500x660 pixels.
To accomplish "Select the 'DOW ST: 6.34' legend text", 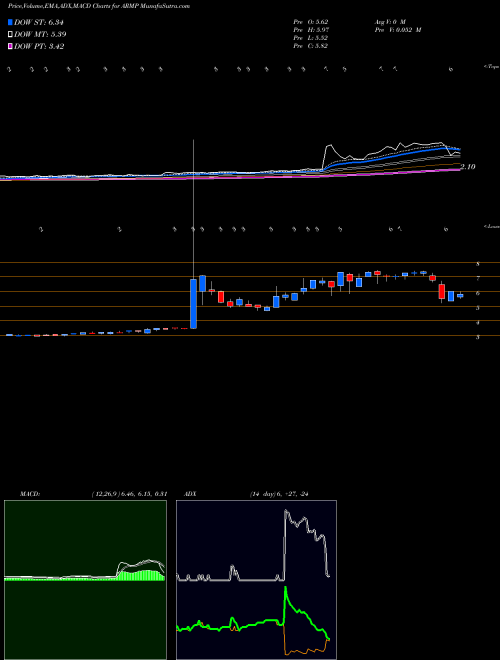I will [39, 22].
